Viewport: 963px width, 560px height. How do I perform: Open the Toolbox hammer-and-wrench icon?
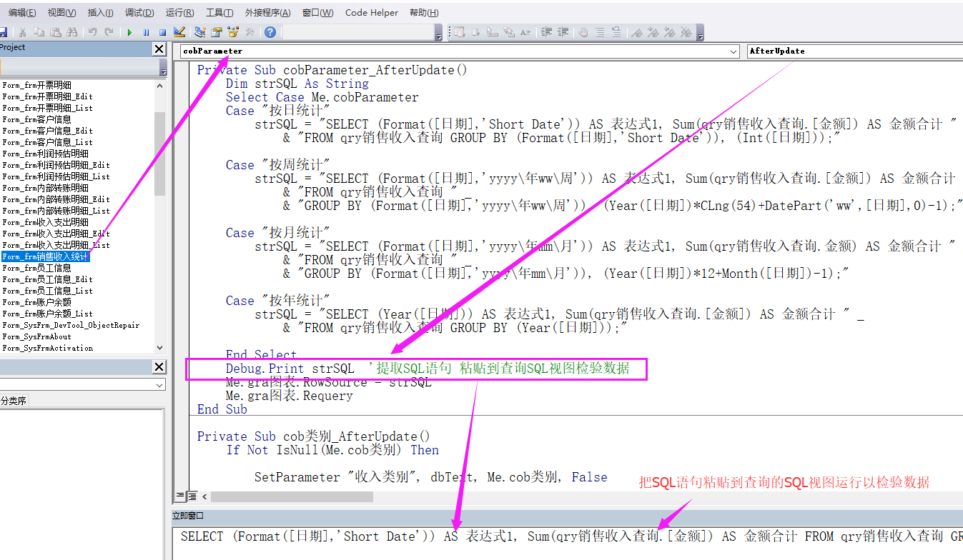[x=250, y=32]
